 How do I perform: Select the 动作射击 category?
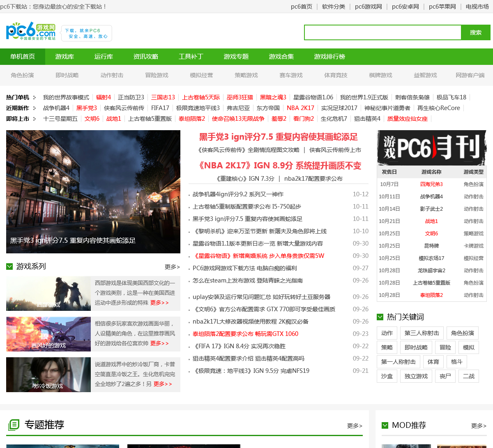(112, 75)
